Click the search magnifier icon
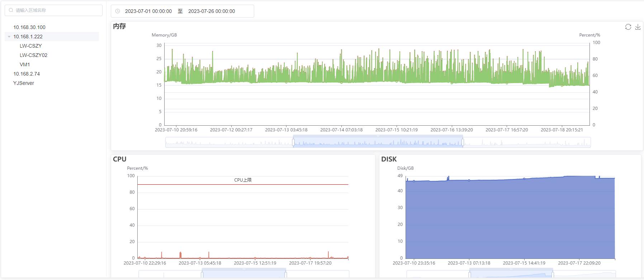Screen dimensions: 644x280 coord(11,10)
